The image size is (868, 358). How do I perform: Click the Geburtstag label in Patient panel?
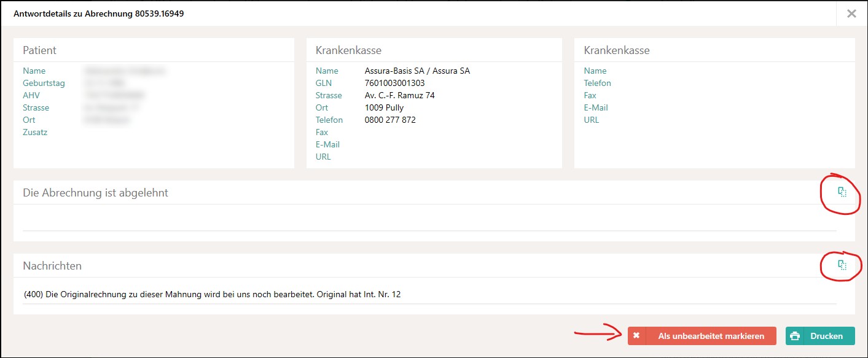(44, 83)
